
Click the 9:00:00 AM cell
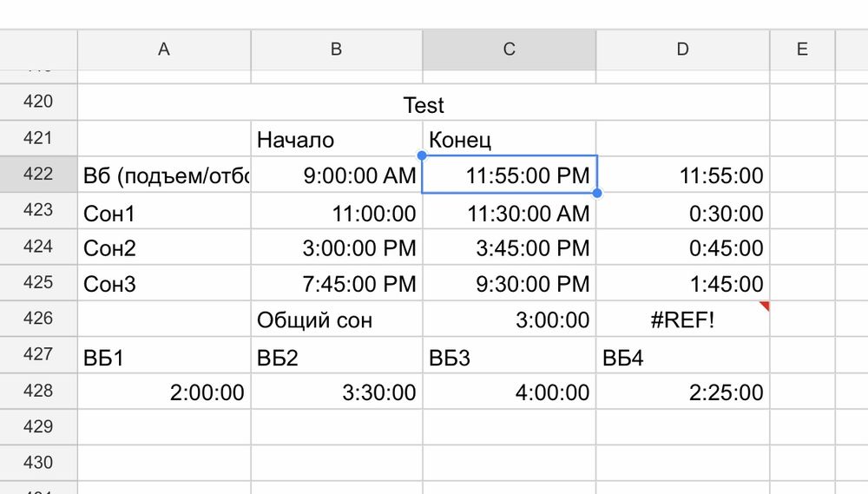click(x=336, y=176)
